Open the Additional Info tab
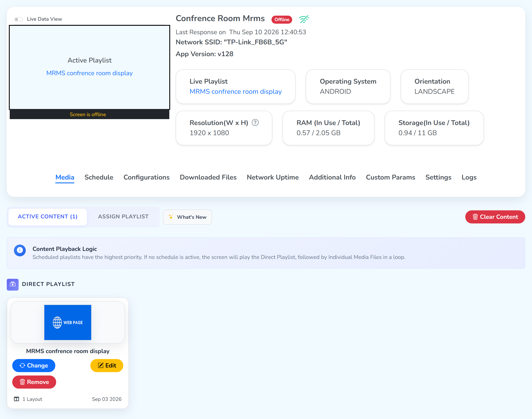Viewport: 532px width, 419px height. click(332, 177)
